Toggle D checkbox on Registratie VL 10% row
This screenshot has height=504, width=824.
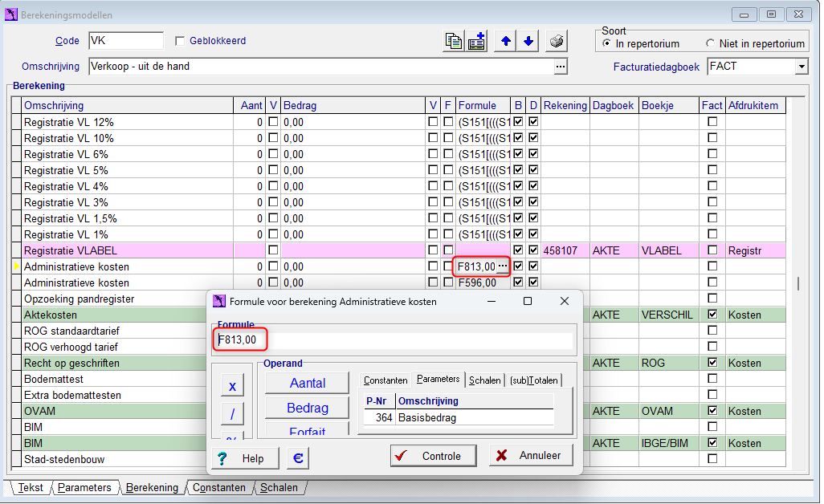point(533,138)
